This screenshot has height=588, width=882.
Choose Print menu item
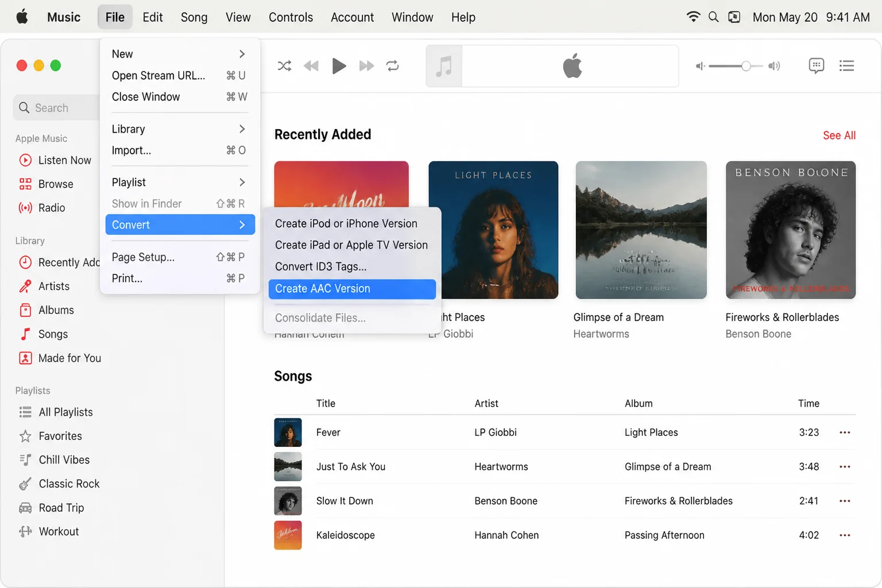(180, 278)
